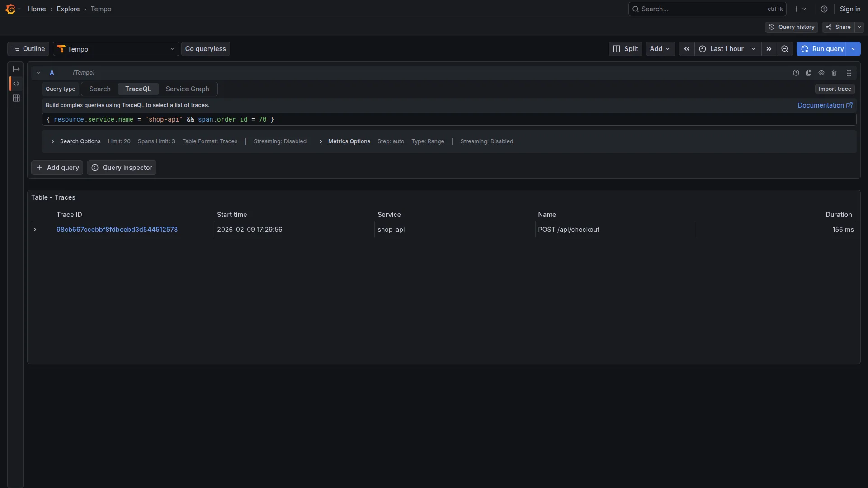Open the Query inspector

coord(121,168)
